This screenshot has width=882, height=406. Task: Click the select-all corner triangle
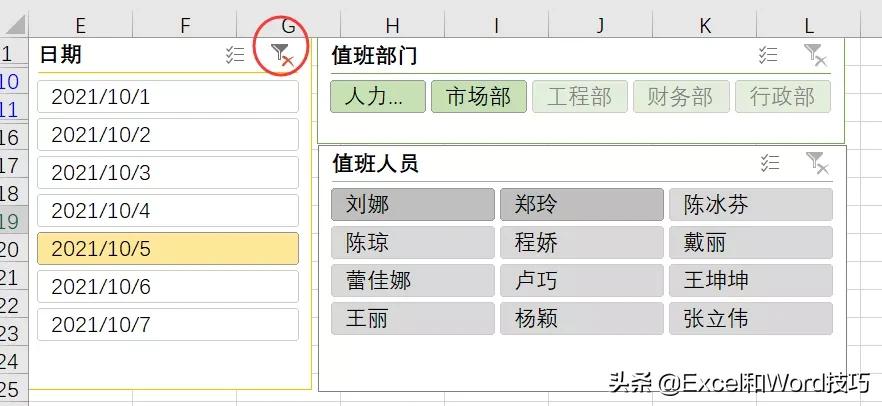14,25
